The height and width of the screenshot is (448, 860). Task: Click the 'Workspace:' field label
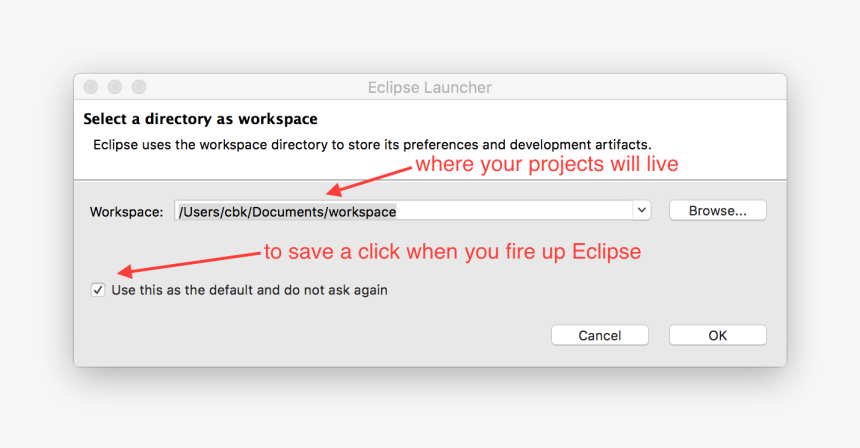click(126, 212)
